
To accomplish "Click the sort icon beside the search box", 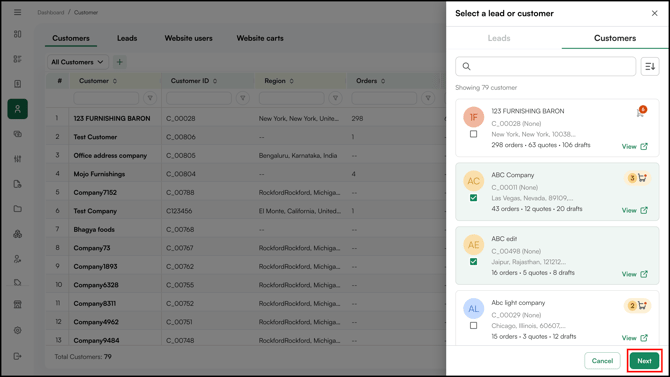I will pos(650,67).
